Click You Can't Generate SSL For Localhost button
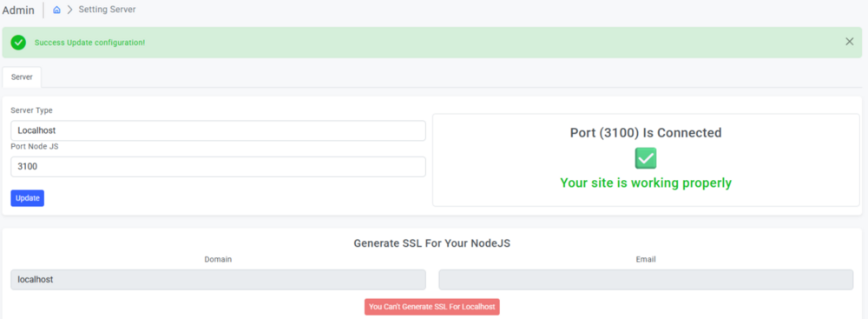 click(431, 307)
